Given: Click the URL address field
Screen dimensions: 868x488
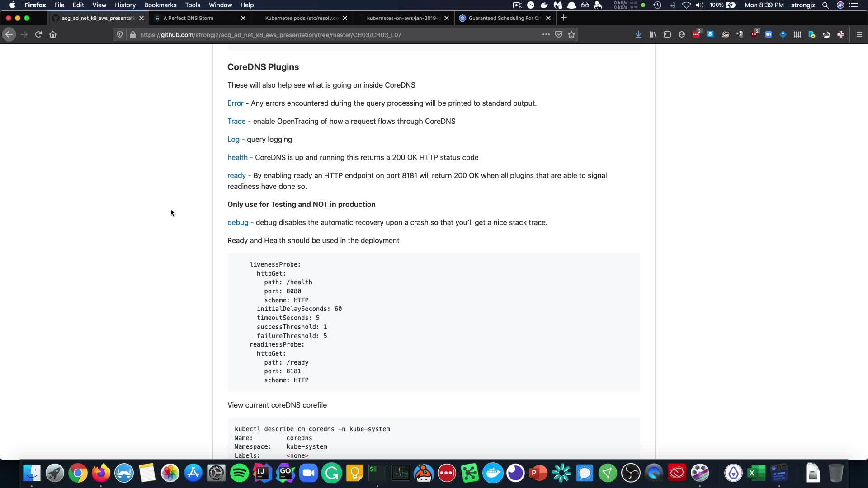Looking at the screenshot, I should 316,34.
